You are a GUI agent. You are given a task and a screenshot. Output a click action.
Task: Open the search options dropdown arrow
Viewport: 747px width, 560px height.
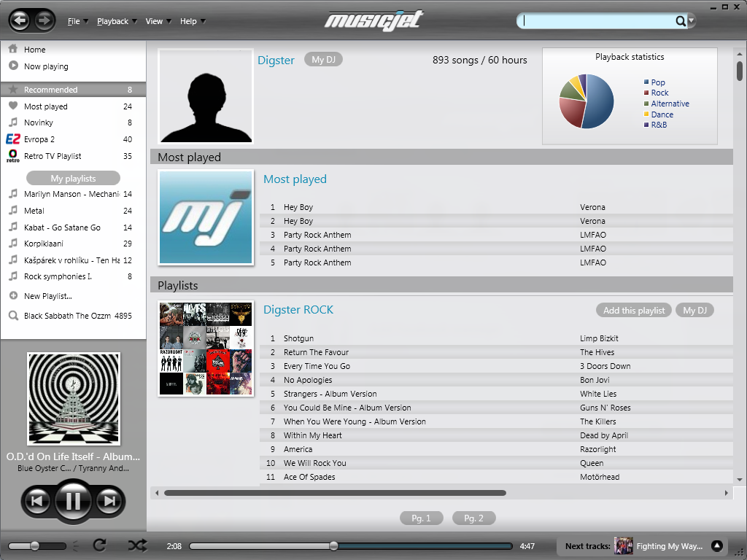pyautogui.click(x=692, y=21)
